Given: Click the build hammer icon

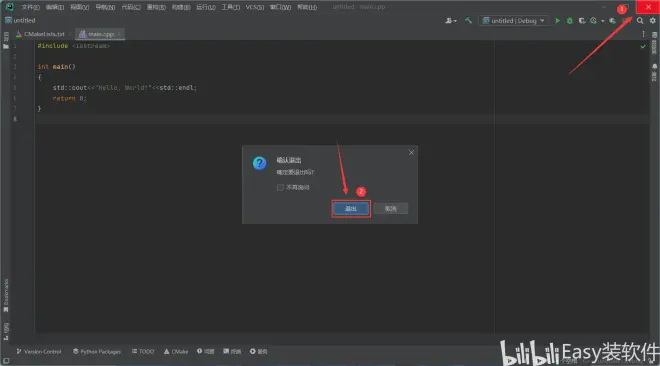Looking at the screenshot, I should click(468, 20).
